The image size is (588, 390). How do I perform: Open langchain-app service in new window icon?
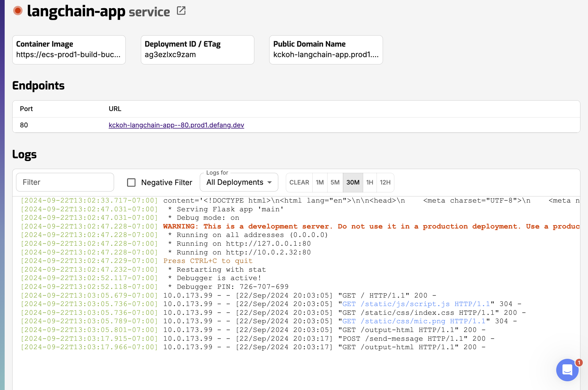coord(181,11)
